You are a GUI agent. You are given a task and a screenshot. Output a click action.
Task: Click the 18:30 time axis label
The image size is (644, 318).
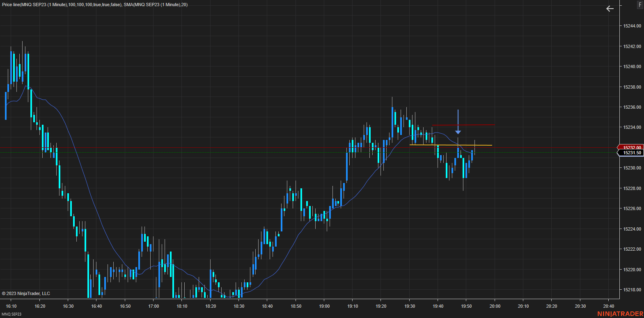(239, 306)
